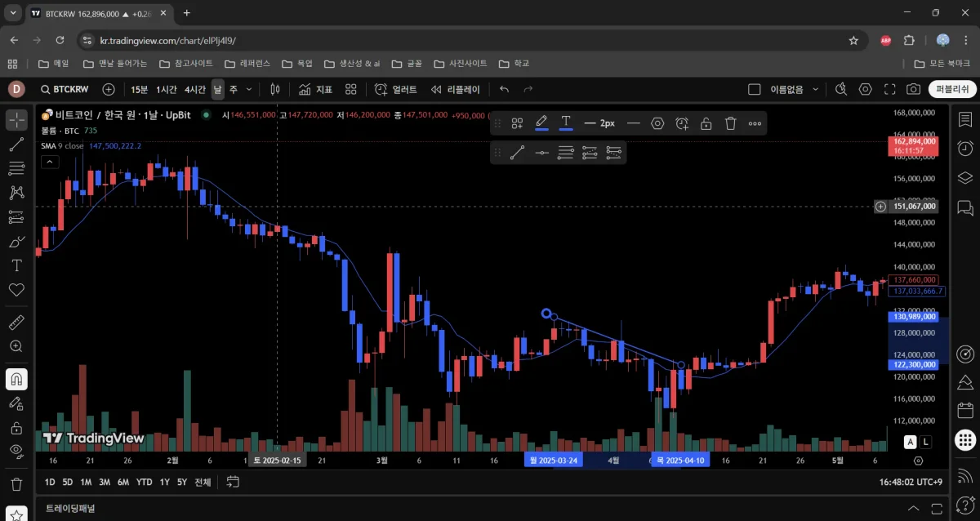The image size is (980, 521).
Task: Open the BTCKRW symbol search
Action: 65,89
